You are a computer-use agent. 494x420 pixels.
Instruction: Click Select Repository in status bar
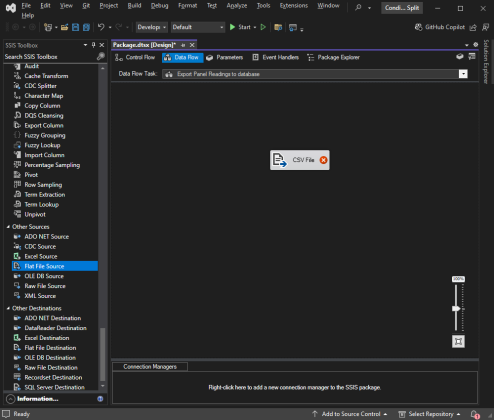(430, 414)
